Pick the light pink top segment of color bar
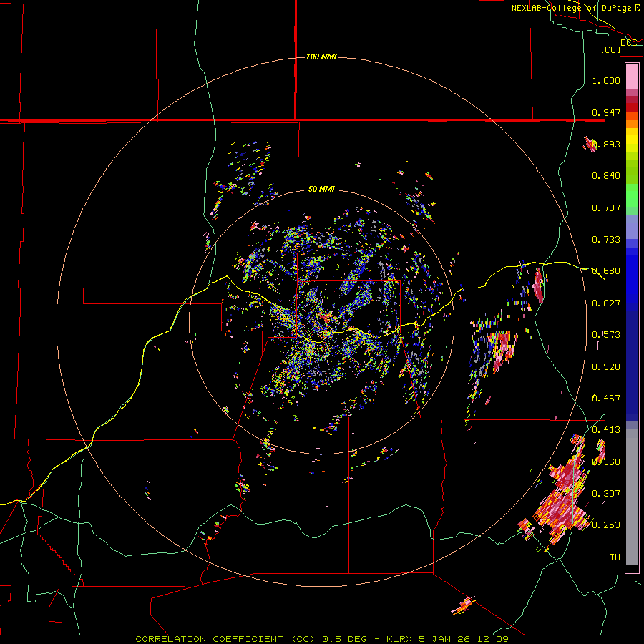Screen dimensions: 644x644 (x=632, y=77)
